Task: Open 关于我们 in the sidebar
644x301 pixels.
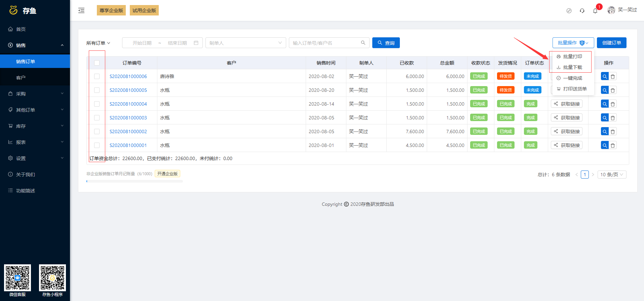Action: (x=35, y=175)
